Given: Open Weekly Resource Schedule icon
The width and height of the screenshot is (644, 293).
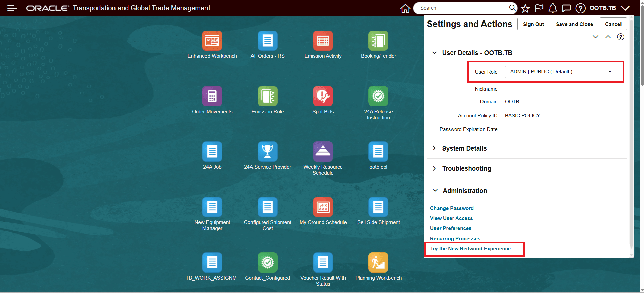Looking at the screenshot, I should tap(323, 152).
